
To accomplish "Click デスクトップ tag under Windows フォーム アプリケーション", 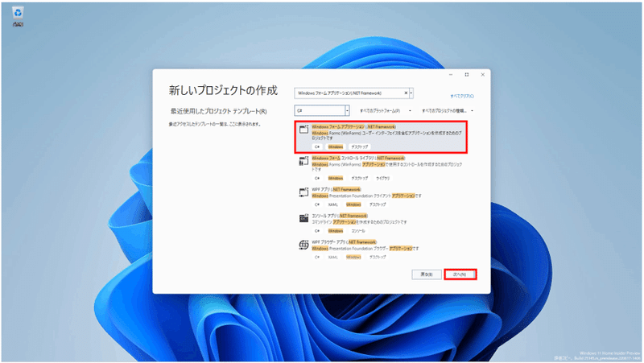I will [x=359, y=146].
